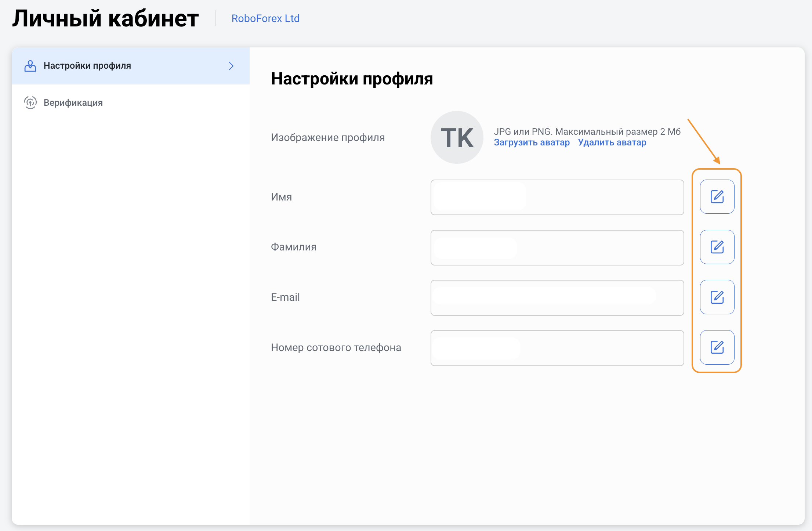Edit the Номер сотового телефона via pencil icon
Screen dimensions: 812x531
click(717, 347)
